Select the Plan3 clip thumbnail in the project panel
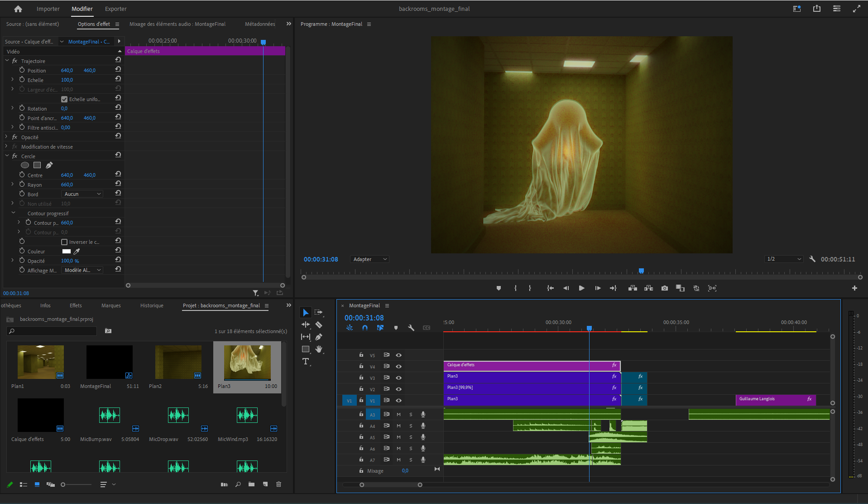Image resolution: width=868 pixels, height=504 pixels. [x=247, y=362]
